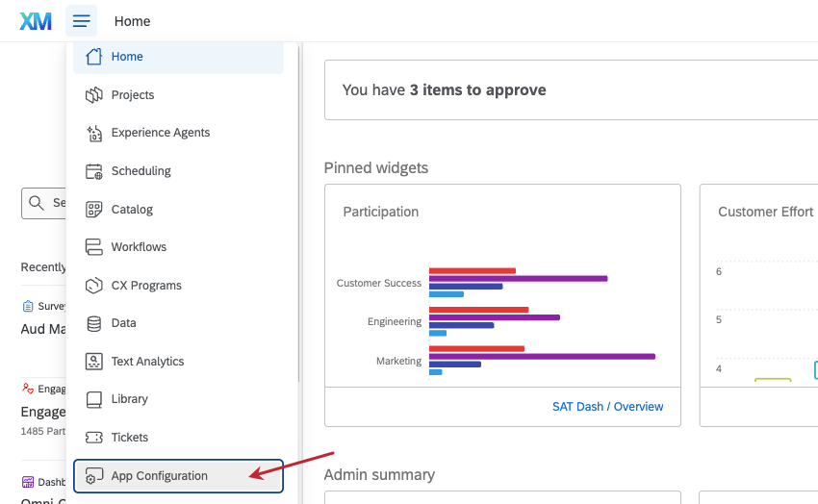Image resolution: width=818 pixels, height=504 pixels.
Task: Click the Dashboard purple icon
Action: [x=28, y=482]
